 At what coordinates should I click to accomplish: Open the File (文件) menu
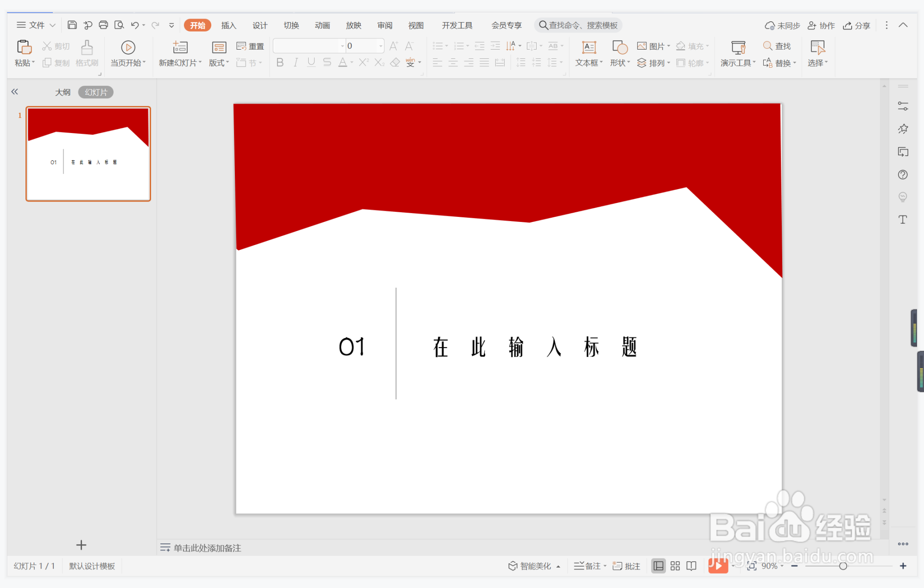[36, 25]
